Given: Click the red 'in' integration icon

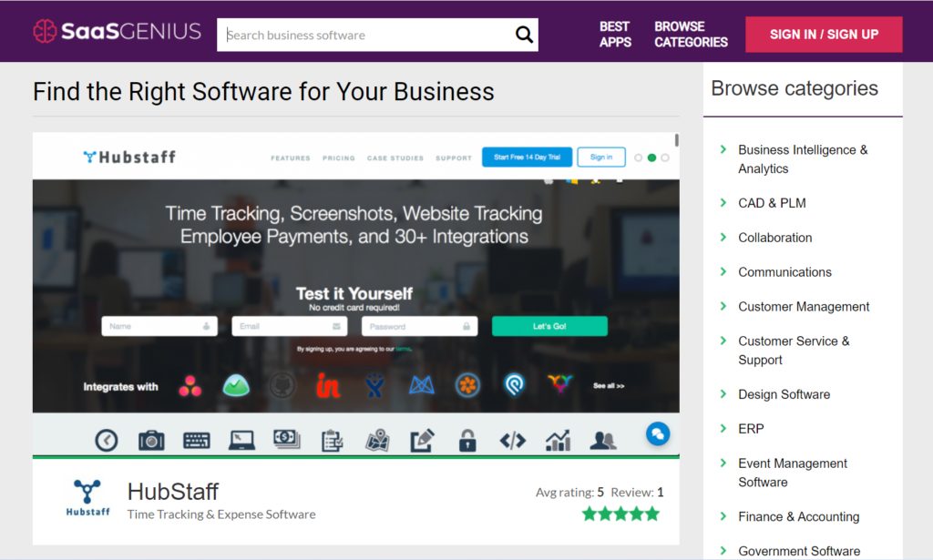Looking at the screenshot, I should tap(328, 386).
